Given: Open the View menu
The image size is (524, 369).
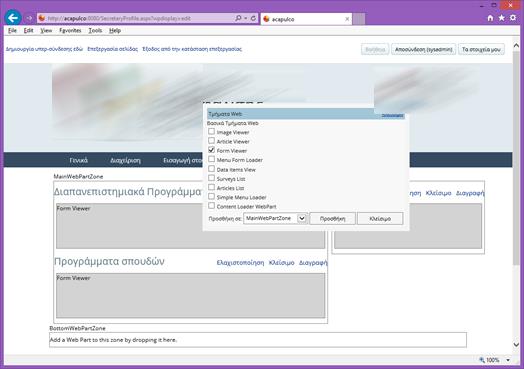Looking at the screenshot, I should pos(46,30).
